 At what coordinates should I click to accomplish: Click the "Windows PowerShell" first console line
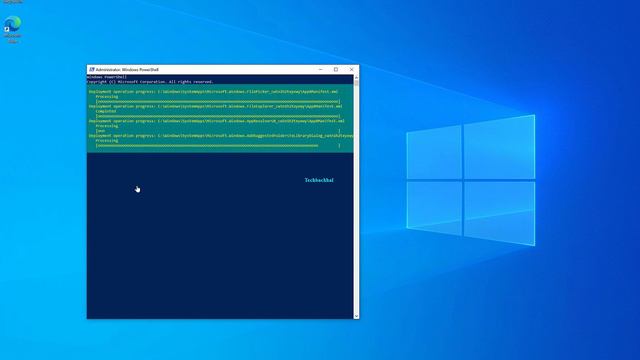107,77
